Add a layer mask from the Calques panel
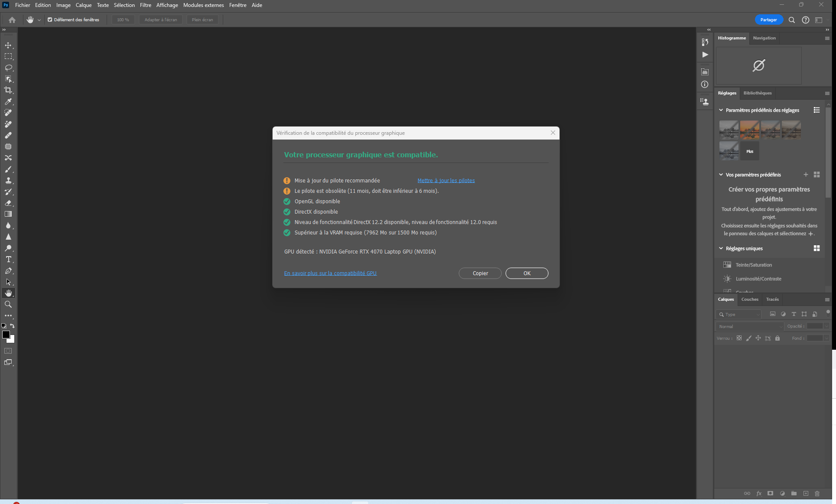 click(x=770, y=493)
